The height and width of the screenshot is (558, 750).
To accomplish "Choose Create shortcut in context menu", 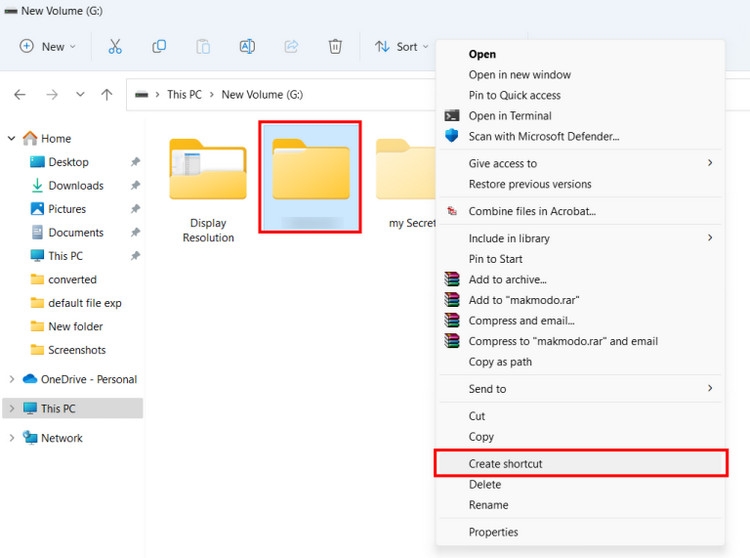I will pyautogui.click(x=580, y=463).
